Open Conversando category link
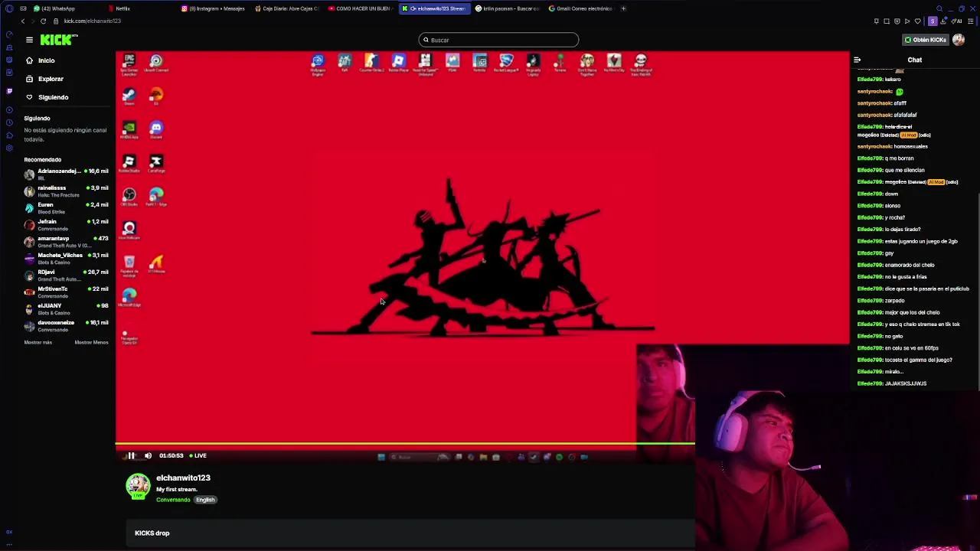Viewport: 980px width, 551px height. (173, 500)
